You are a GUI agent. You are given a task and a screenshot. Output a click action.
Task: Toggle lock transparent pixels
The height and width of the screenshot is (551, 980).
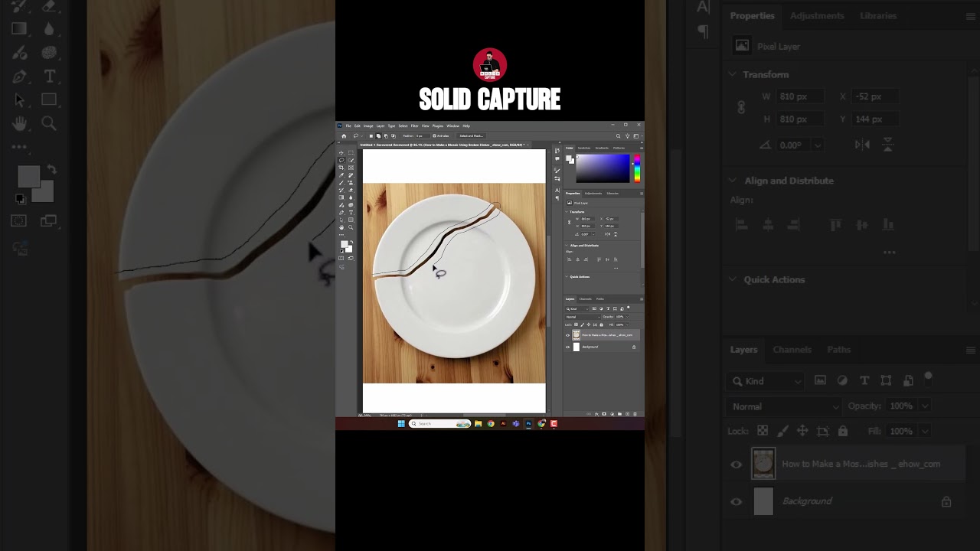pyautogui.click(x=576, y=324)
